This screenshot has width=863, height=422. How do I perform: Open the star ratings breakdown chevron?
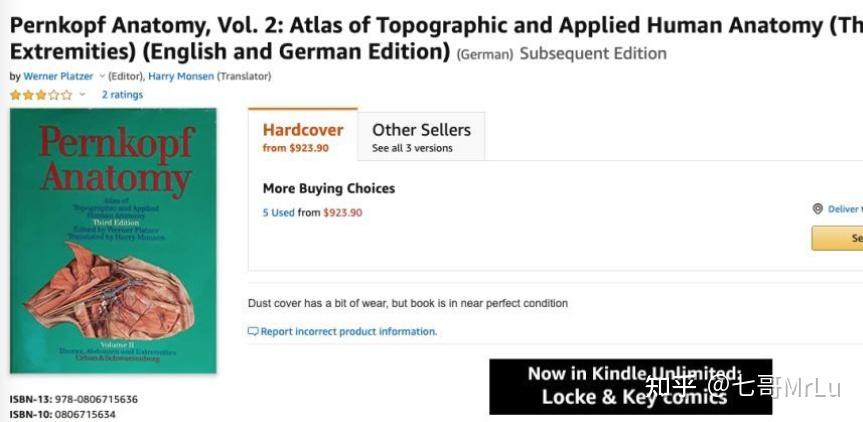[82, 95]
